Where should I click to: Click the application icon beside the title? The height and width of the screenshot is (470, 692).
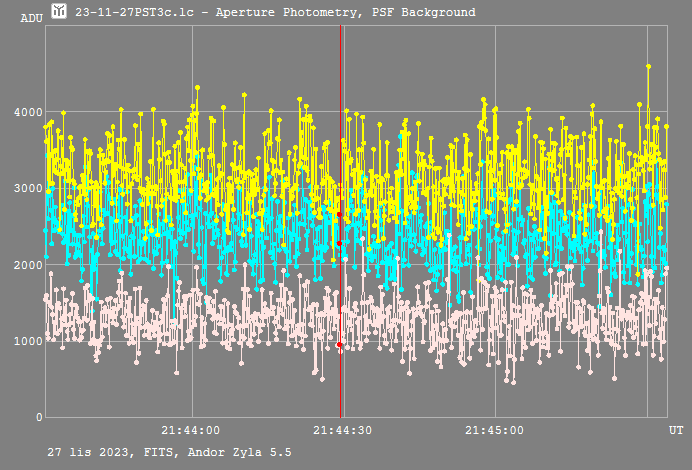[59, 11]
